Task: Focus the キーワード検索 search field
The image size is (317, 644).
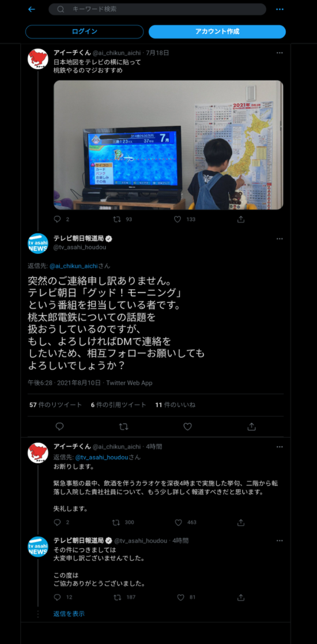Action: 157,9
